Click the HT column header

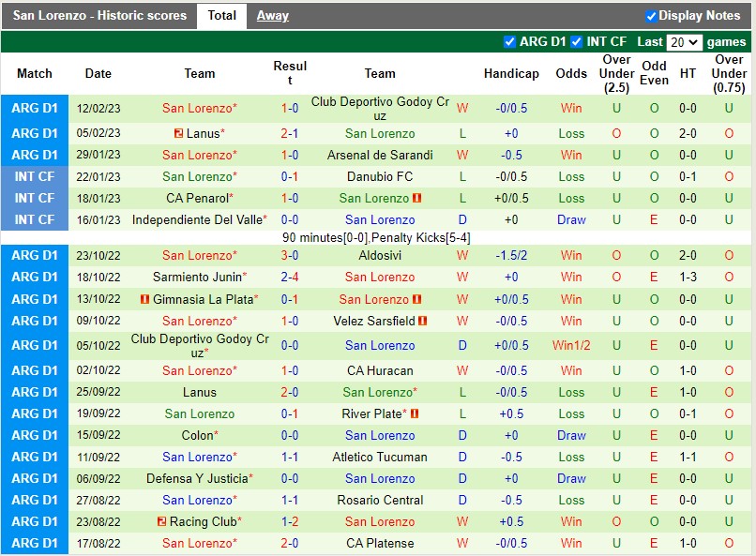click(688, 74)
